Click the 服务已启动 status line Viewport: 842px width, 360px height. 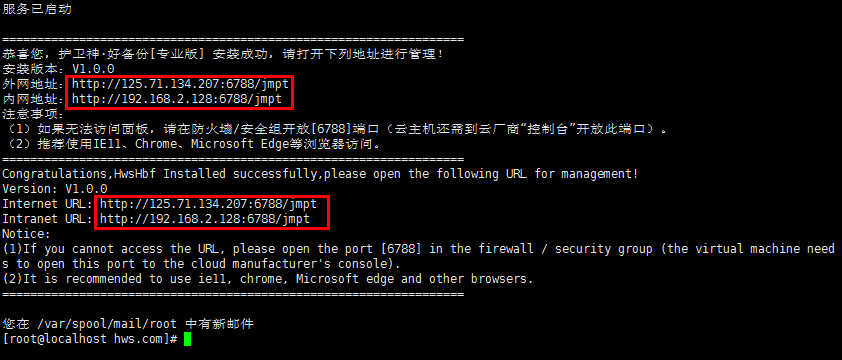point(37,9)
